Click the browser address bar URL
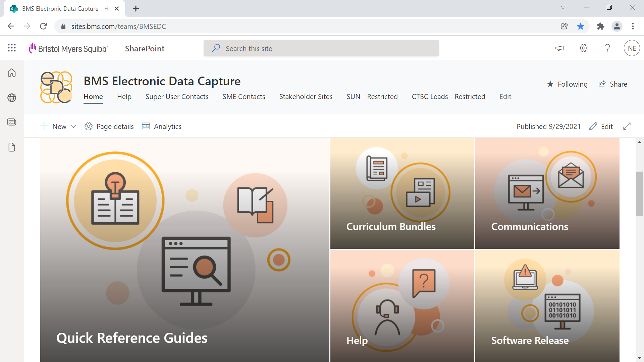The height and width of the screenshot is (362, 644). coord(118,26)
